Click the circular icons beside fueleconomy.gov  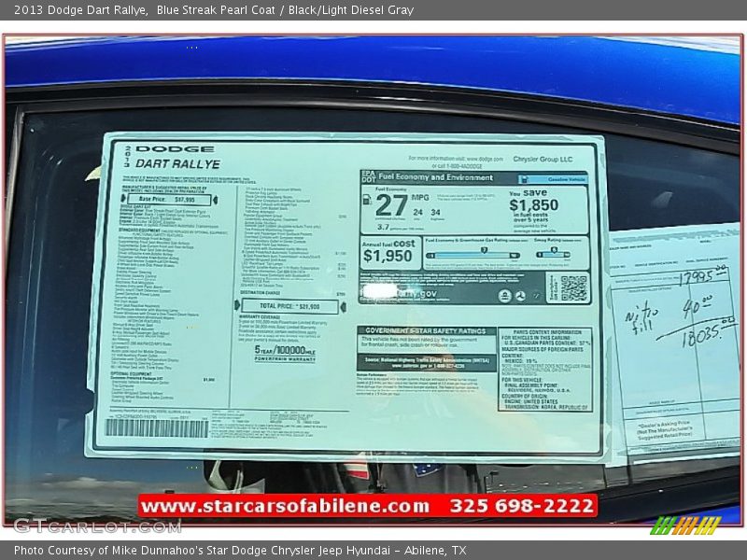(x=512, y=295)
